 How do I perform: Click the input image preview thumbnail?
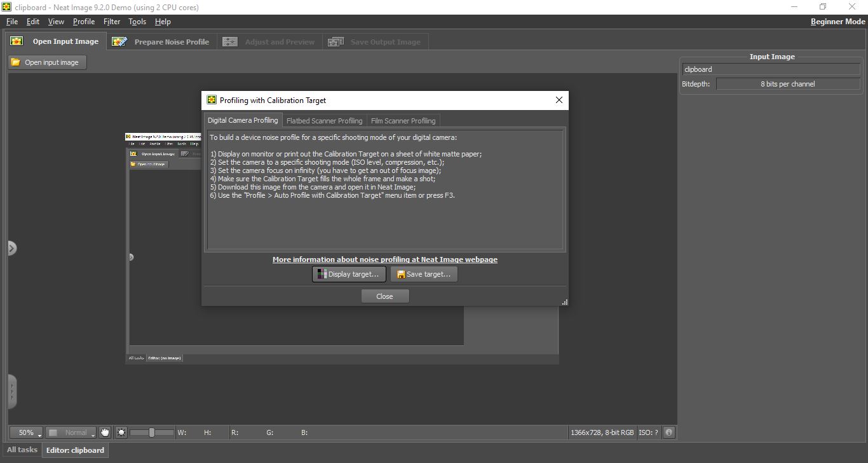click(342, 248)
